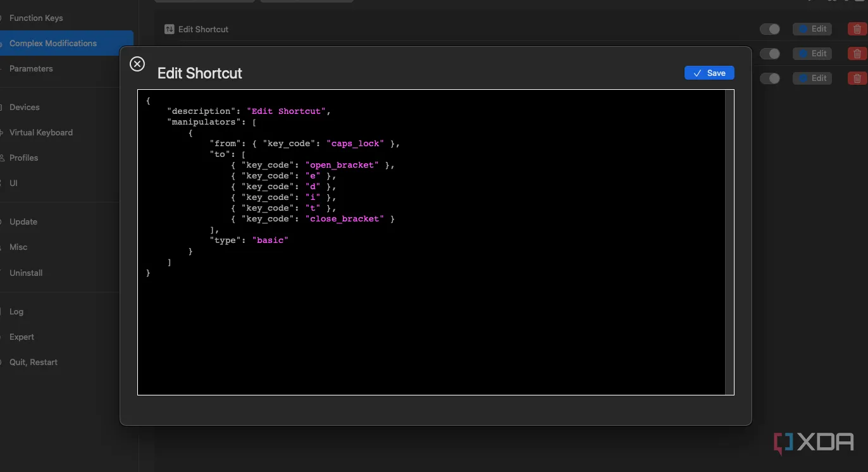
Task: Open Edit for the second rule
Action: 812,54
